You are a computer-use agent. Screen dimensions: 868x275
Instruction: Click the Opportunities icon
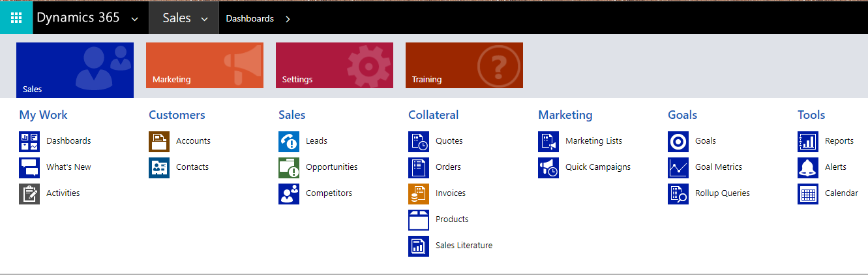[289, 167]
